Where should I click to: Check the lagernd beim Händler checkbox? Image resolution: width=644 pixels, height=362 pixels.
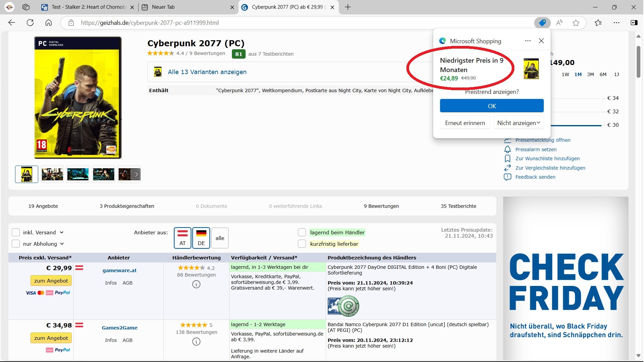(302, 233)
